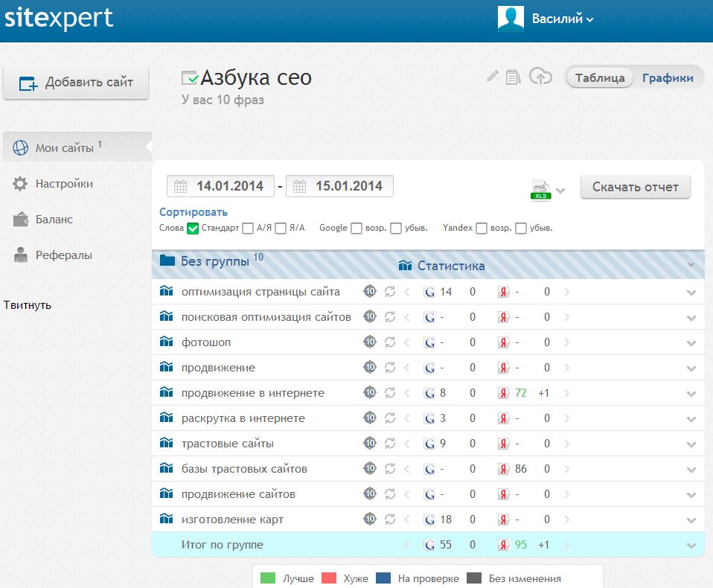Check Google 'возр.' sort checkbox
The image size is (713, 588).
356,229
